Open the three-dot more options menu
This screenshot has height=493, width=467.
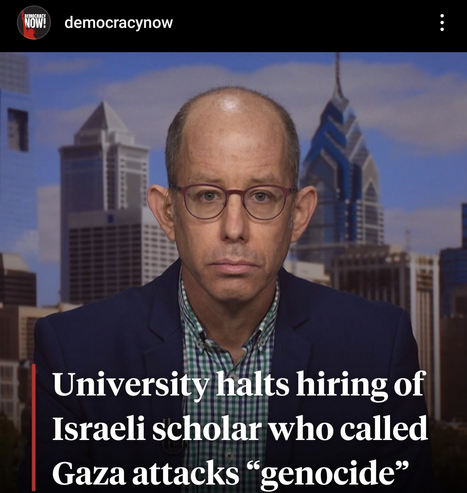[442, 23]
